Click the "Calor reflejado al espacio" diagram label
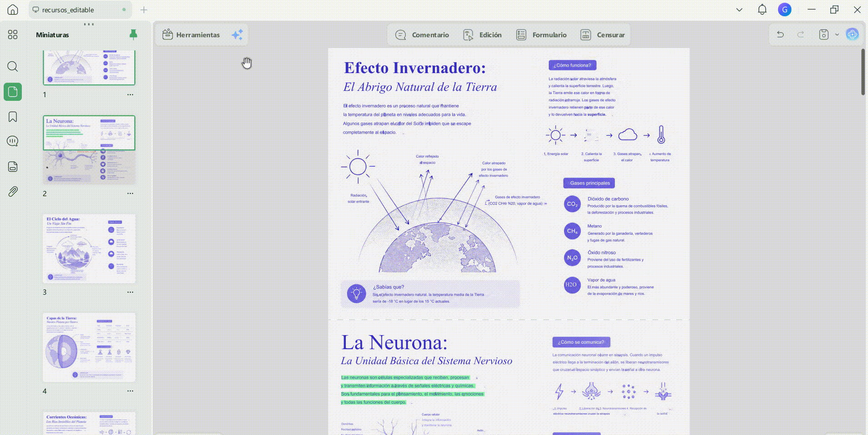This screenshot has height=435, width=868. point(427,159)
